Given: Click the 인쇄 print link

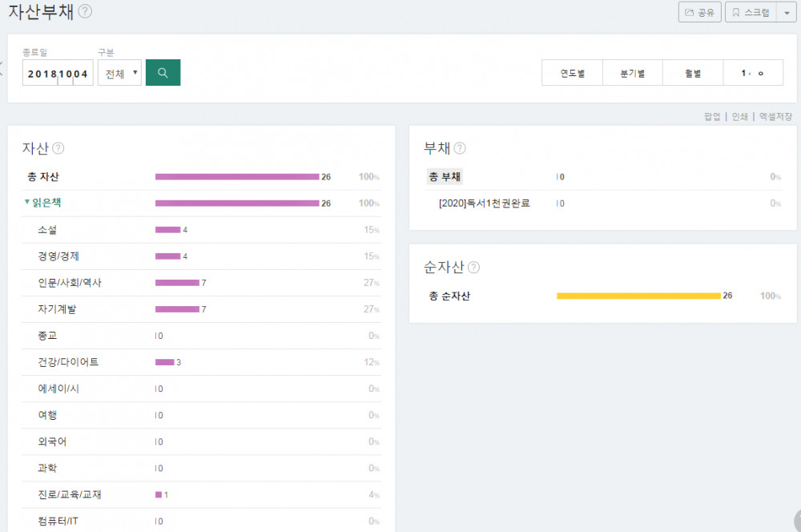Looking at the screenshot, I should coord(739,116).
